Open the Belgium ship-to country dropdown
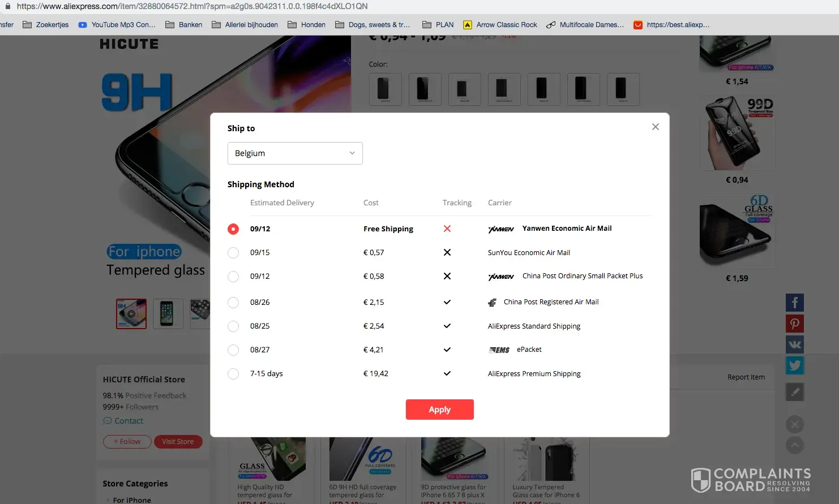 [x=295, y=153]
